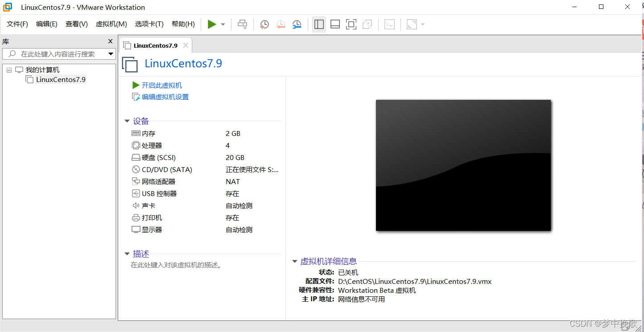644x332 pixels.
Task: Open the 文件(F) menu
Action: click(x=17, y=24)
